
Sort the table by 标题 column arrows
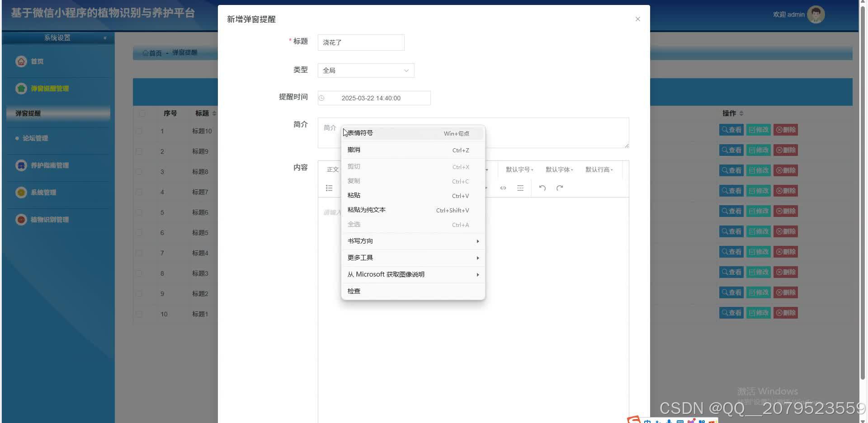click(x=213, y=113)
